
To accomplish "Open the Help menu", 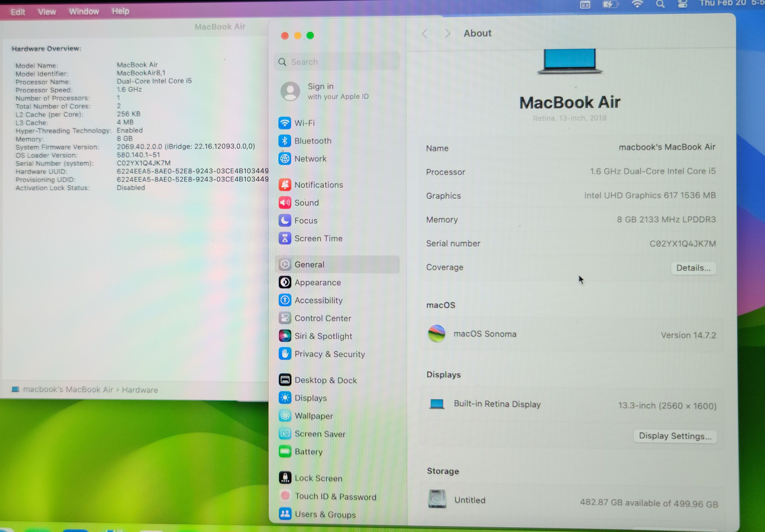I will point(120,11).
